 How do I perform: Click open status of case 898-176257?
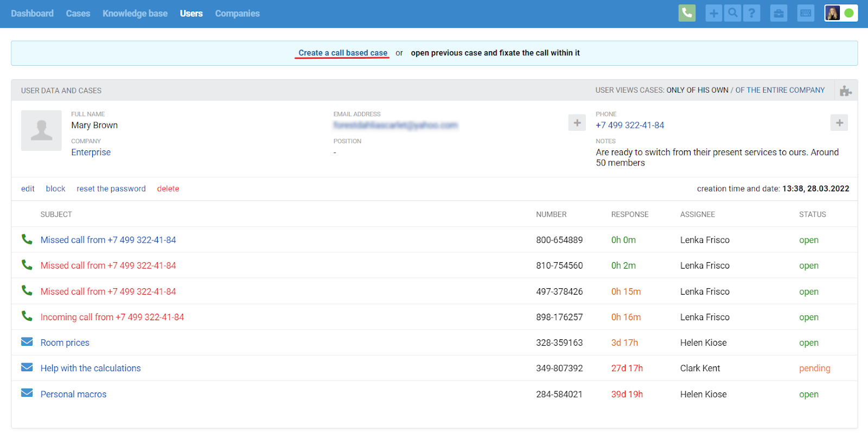point(809,317)
